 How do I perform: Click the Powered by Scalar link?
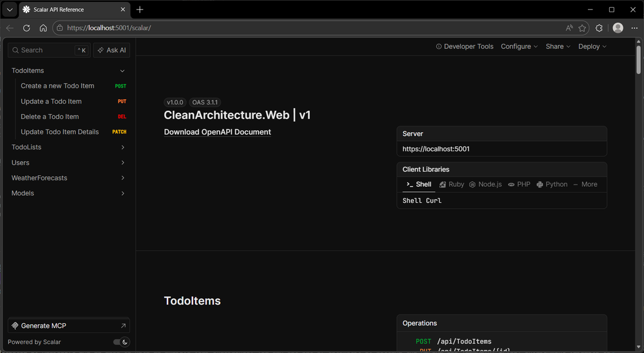pyautogui.click(x=34, y=342)
